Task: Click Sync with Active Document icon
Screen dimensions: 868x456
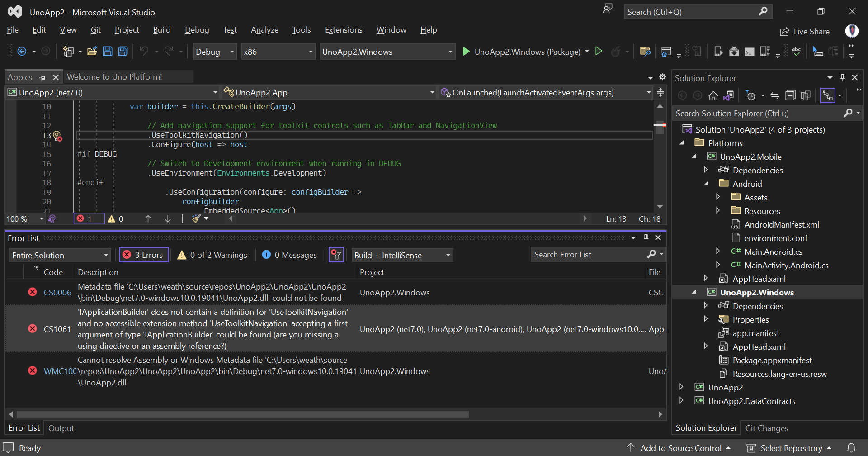Action: [775, 95]
